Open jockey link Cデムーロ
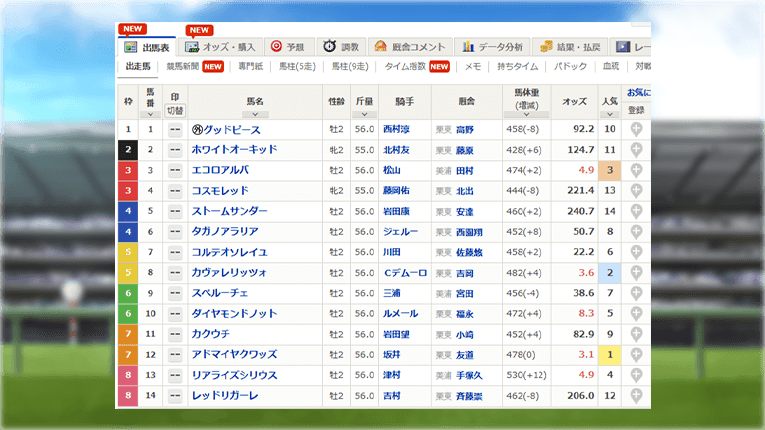 pyautogui.click(x=405, y=273)
